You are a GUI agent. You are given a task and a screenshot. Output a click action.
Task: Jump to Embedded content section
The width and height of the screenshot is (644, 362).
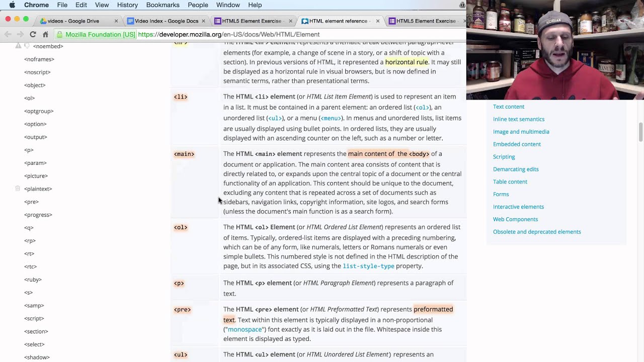517,144
